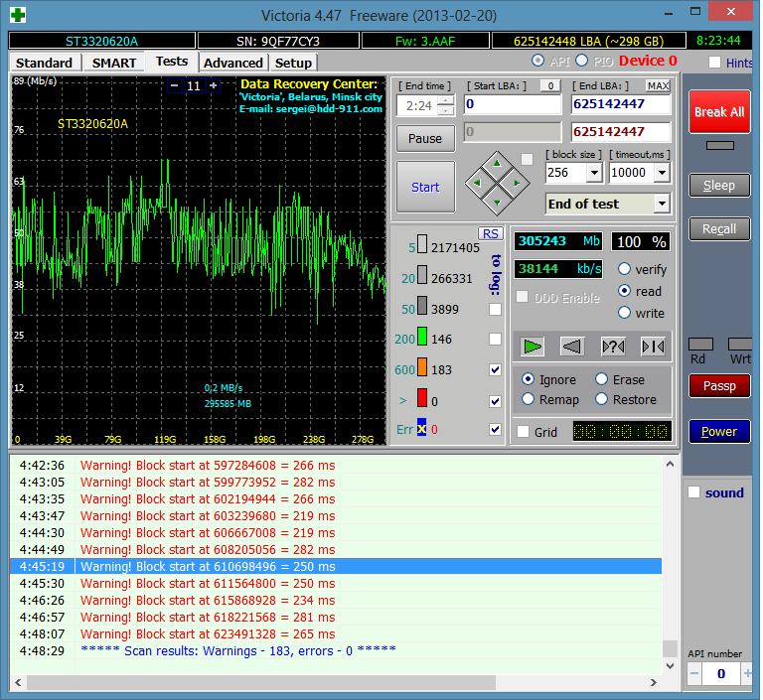Viewport: 763px width, 700px height.
Task: Select the random seek scan icon
Action: 613,347
